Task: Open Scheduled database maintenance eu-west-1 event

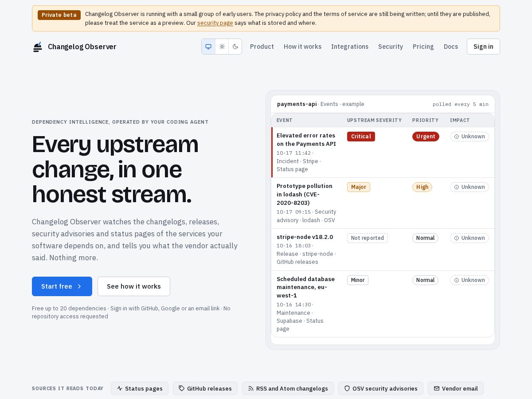Action: (305, 287)
